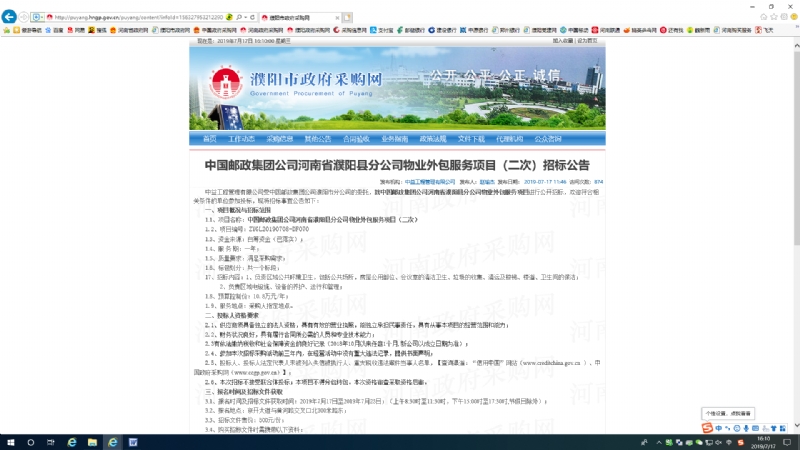
Task: Open the 百度 bookmark
Action: 54,30
